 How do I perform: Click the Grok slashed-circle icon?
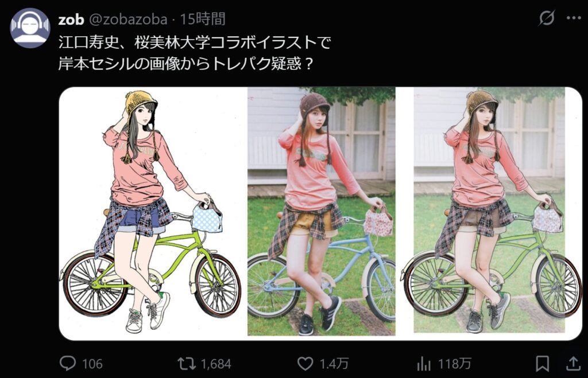point(547,18)
